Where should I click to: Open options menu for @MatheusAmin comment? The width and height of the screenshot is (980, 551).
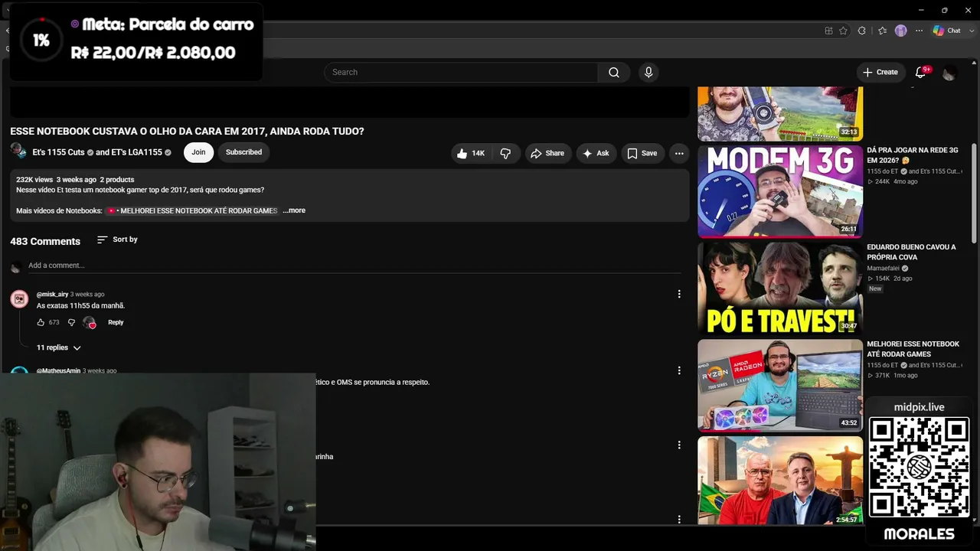679,370
